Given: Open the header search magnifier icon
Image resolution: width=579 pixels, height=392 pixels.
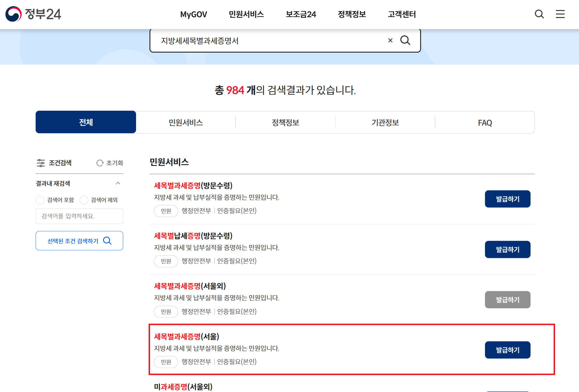Looking at the screenshot, I should tap(539, 14).
